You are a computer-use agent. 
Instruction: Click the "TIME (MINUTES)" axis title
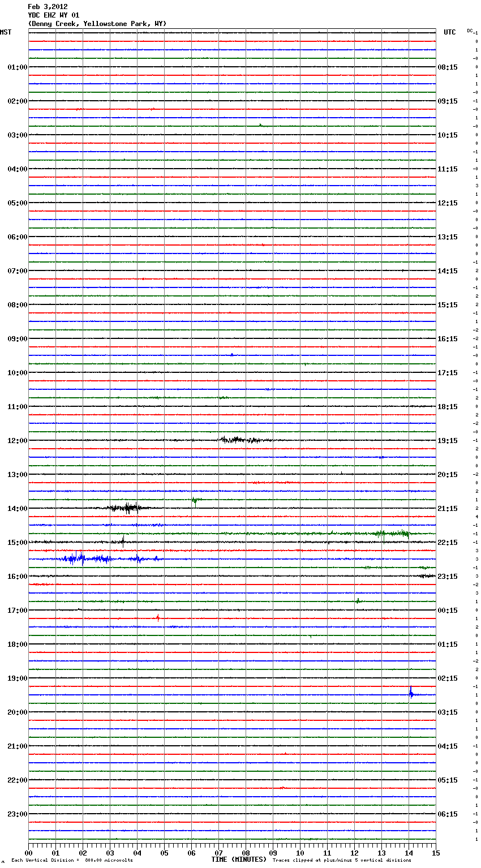click(239, 860)
